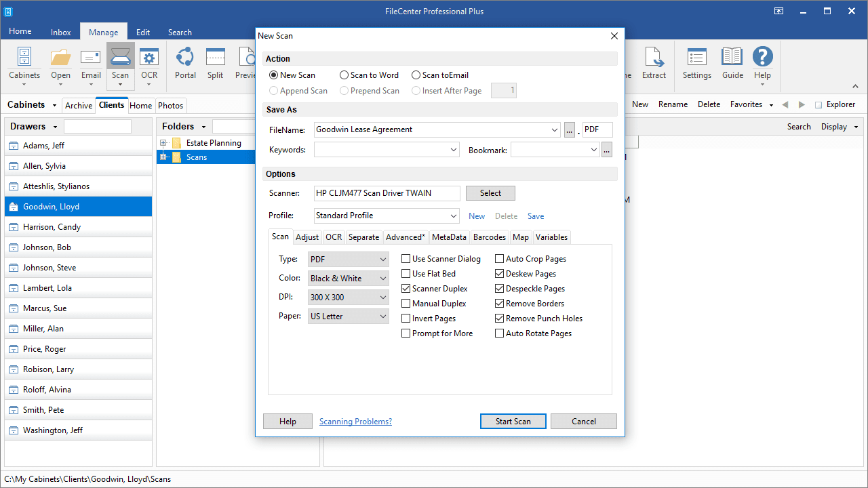Uncheck the Deskew Pages option

tap(500, 274)
